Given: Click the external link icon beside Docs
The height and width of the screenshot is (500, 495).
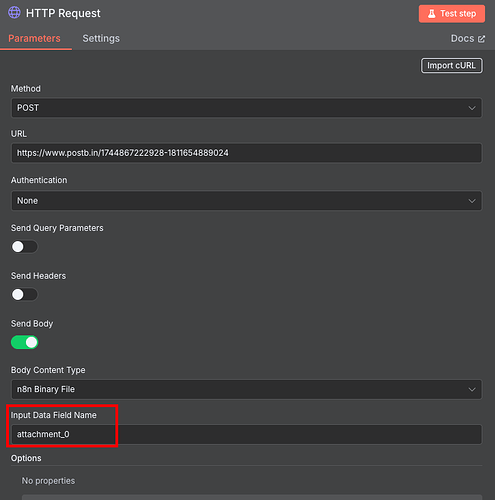Looking at the screenshot, I should click(481, 39).
